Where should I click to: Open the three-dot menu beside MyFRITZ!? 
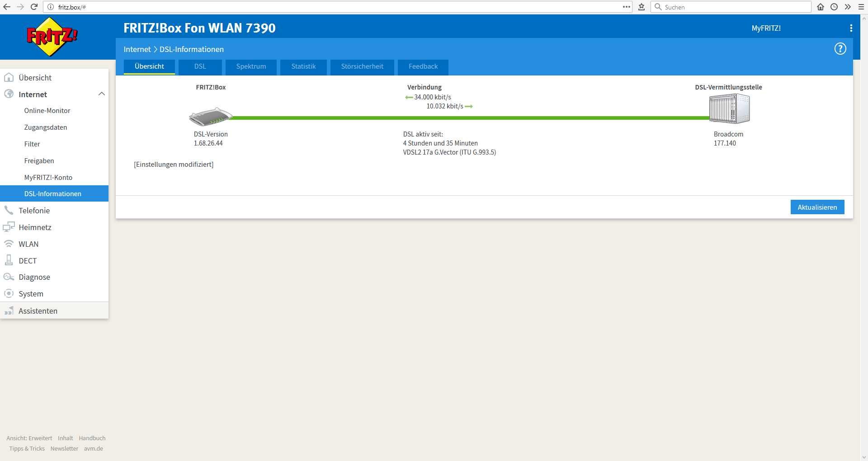[851, 28]
